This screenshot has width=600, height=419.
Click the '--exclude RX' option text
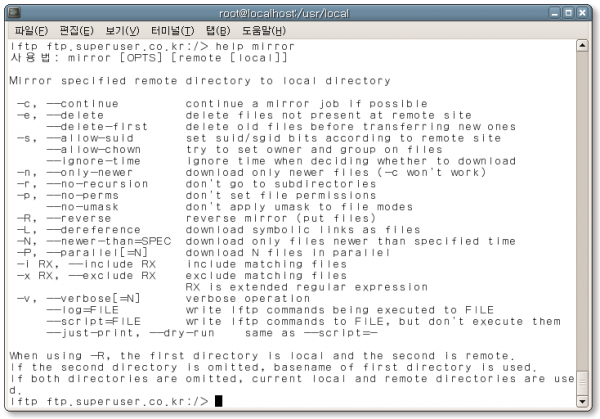click(112, 276)
